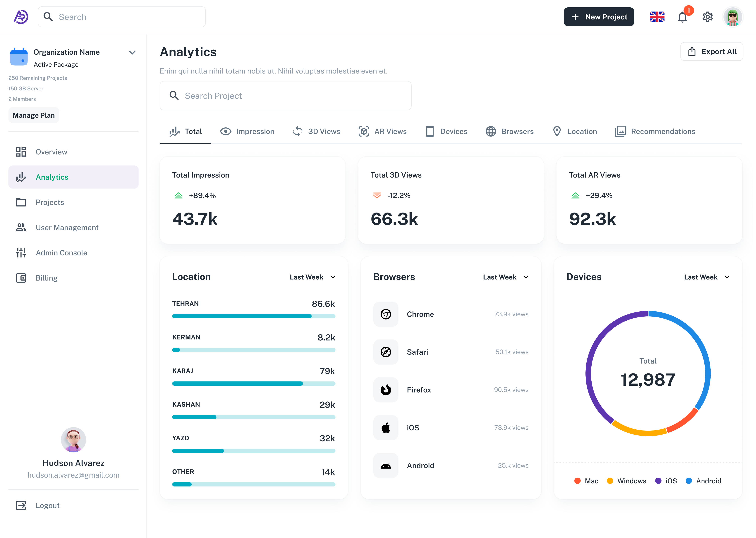Click the Safari compass icon
The width and height of the screenshot is (756, 538).
pos(386,352)
